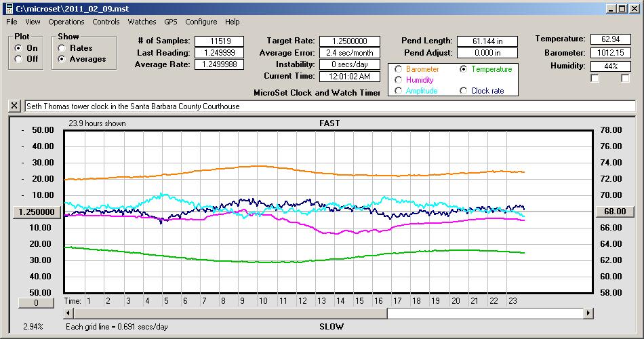Click the Average Error field
The height and width of the screenshot is (339, 644).
(x=350, y=53)
